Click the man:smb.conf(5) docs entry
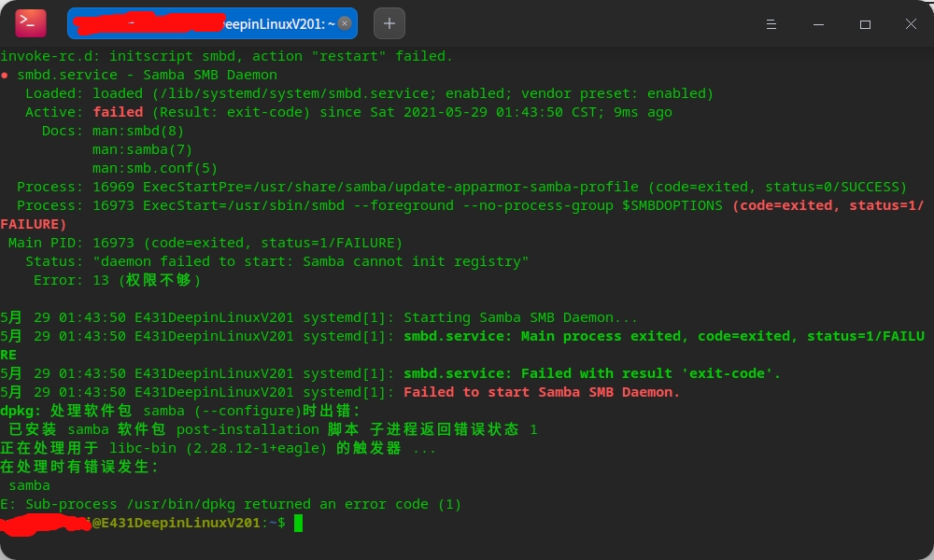Viewport: 934px width, 560px height. [155, 168]
